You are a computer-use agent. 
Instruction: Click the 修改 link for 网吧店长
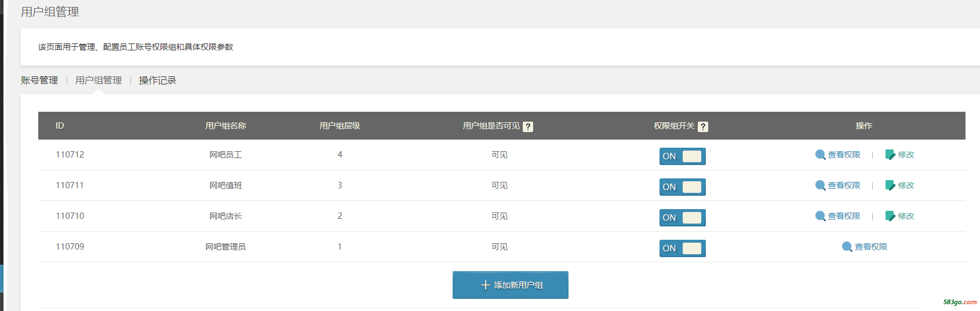(906, 216)
